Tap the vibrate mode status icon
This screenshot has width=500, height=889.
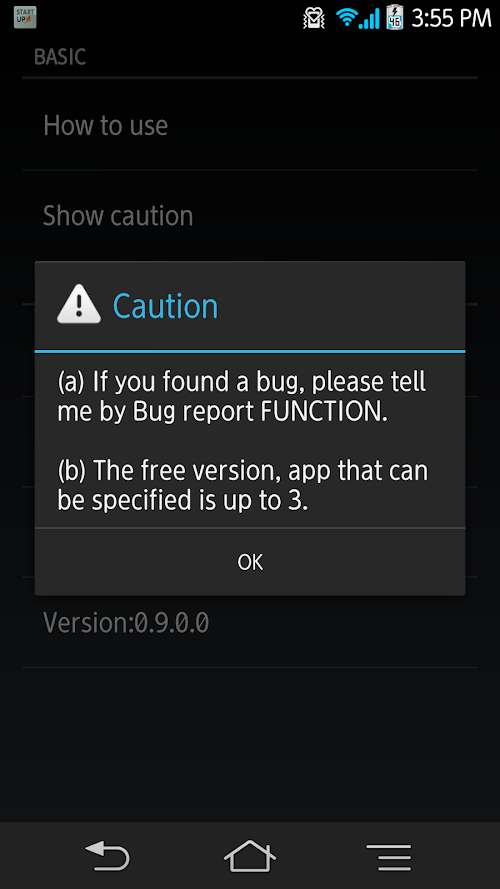tap(313, 18)
